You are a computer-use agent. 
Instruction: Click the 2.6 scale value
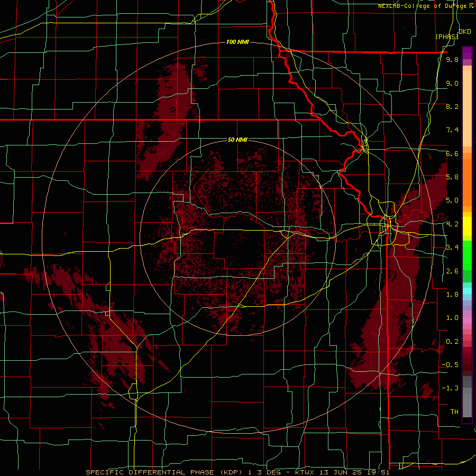tap(452, 271)
